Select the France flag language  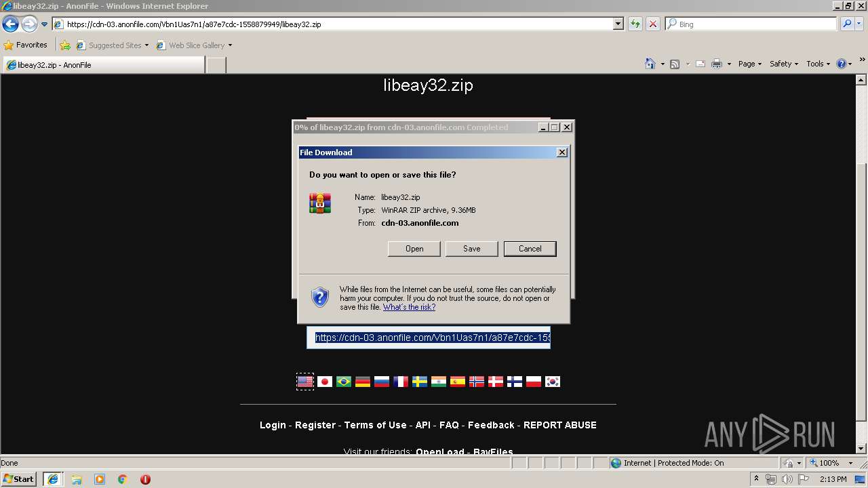tap(401, 382)
